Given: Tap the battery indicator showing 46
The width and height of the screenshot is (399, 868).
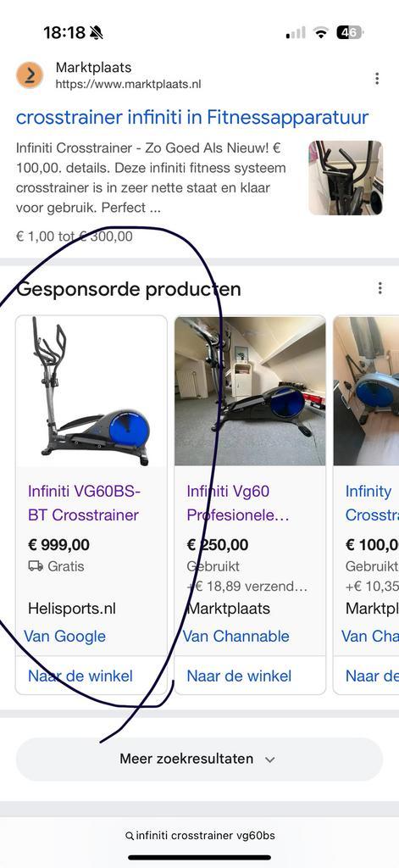Looking at the screenshot, I should pos(350,33).
